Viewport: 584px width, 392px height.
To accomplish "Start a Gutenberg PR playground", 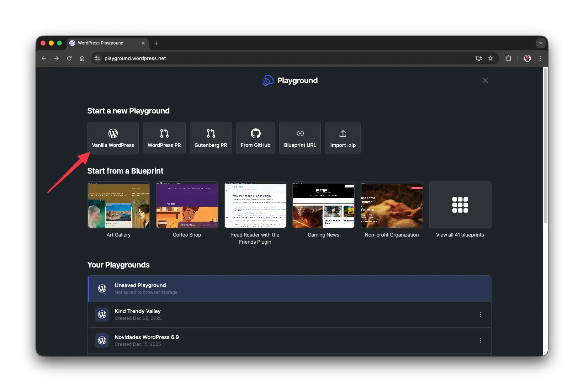I will [x=211, y=138].
